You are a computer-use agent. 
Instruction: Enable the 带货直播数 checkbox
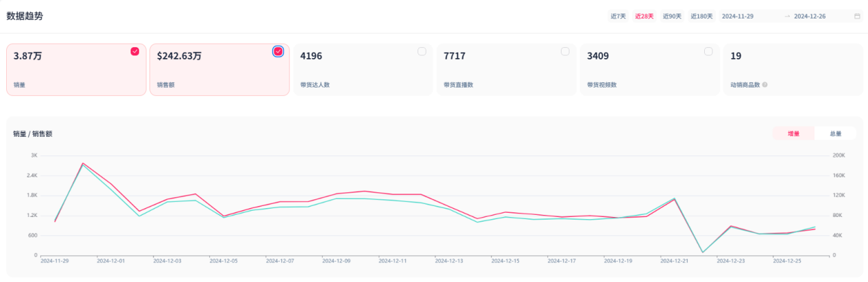(x=565, y=51)
